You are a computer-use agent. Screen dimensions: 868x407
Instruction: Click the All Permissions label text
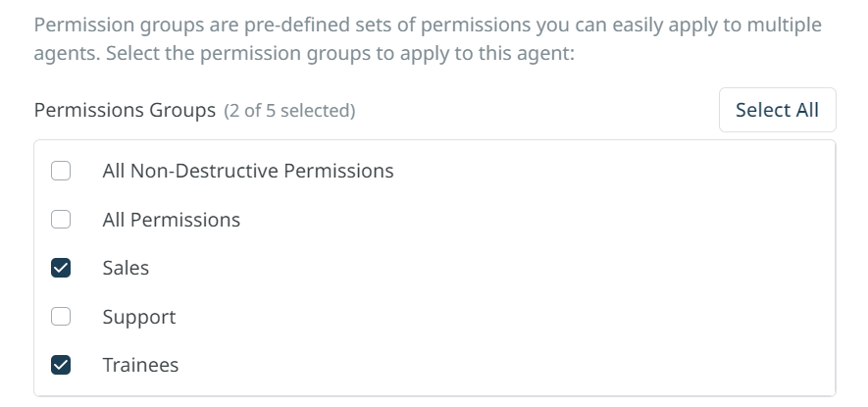coord(171,220)
